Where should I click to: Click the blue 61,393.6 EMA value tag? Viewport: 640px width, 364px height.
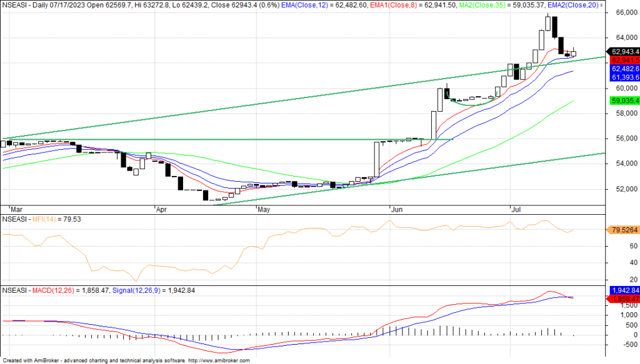(x=624, y=77)
